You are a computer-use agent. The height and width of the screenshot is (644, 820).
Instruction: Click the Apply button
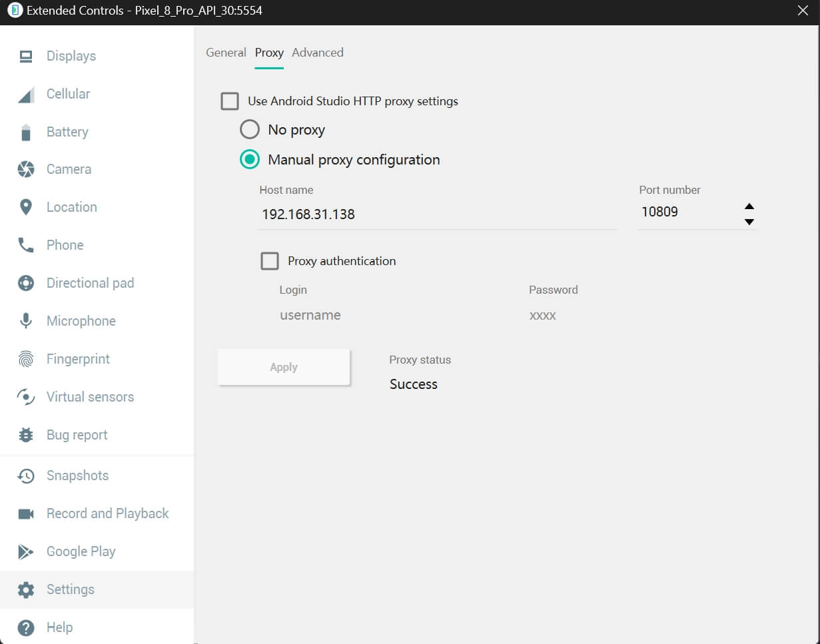(284, 368)
